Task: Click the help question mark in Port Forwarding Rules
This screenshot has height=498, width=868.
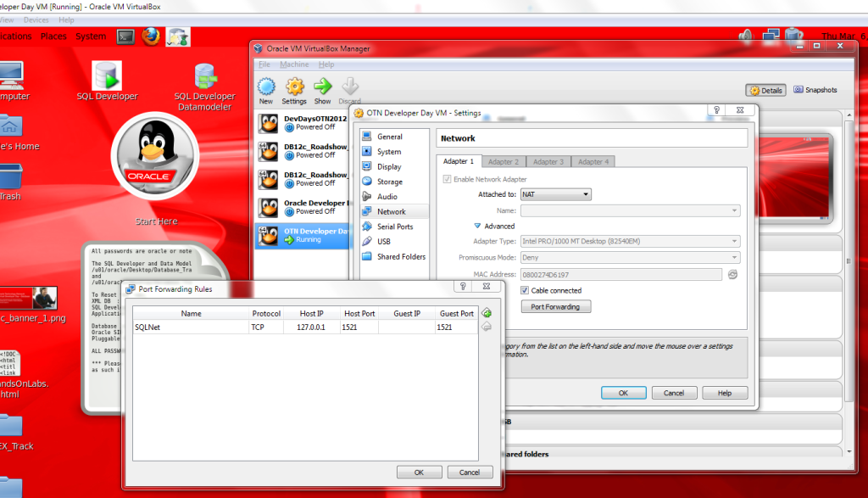Action: pos(464,287)
